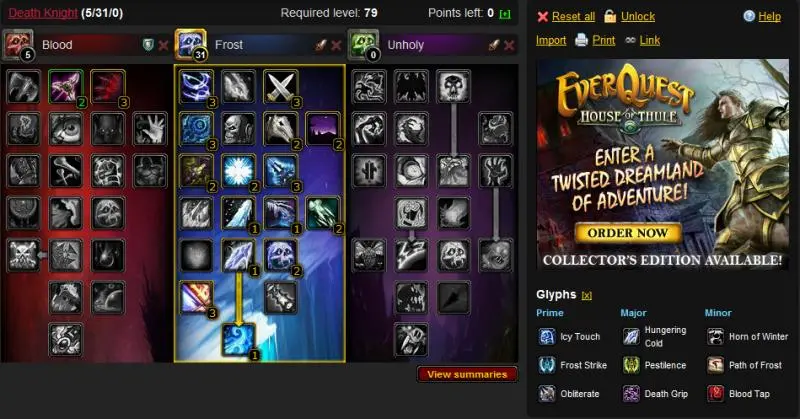800x419 pixels.
Task: Click the crossed swords talent in Frost tree
Action: click(x=281, y=86)
